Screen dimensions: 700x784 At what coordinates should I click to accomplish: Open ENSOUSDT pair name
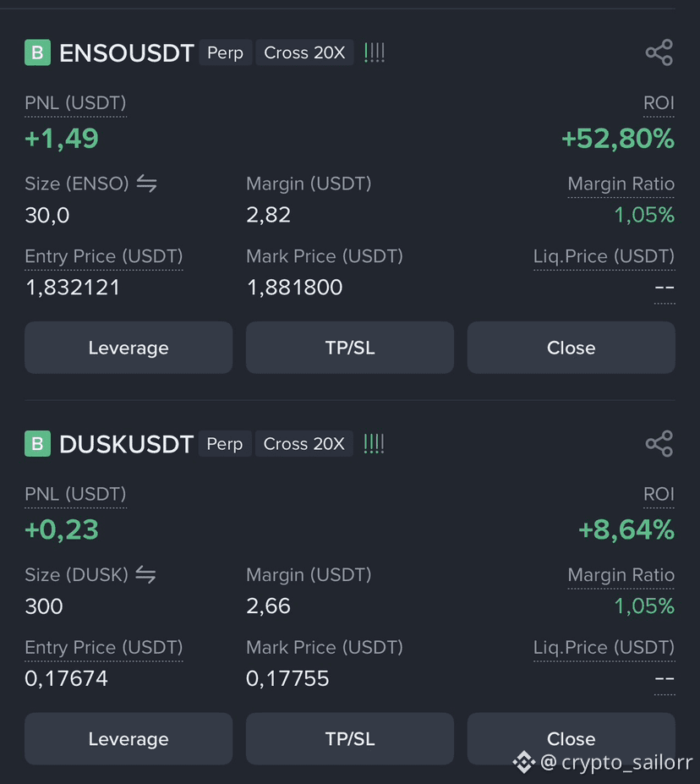(127, 53)
